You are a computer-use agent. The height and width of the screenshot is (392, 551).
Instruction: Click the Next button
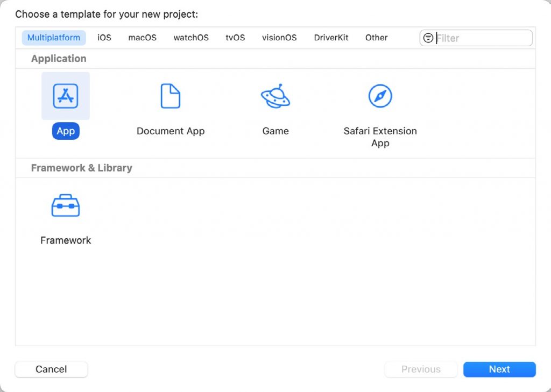pyautogui.click(x=499, y=369)
